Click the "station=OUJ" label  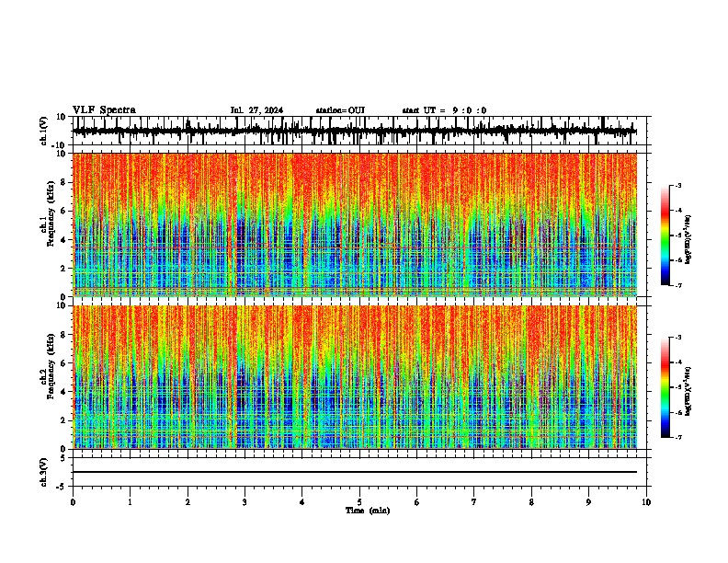click(x=340, y=110)
